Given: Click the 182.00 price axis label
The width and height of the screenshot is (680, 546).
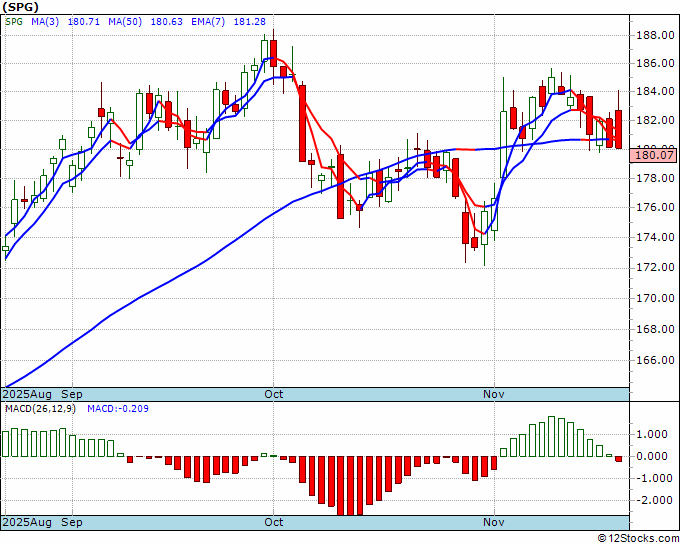Looking at the screenshot, I should 655,120.
